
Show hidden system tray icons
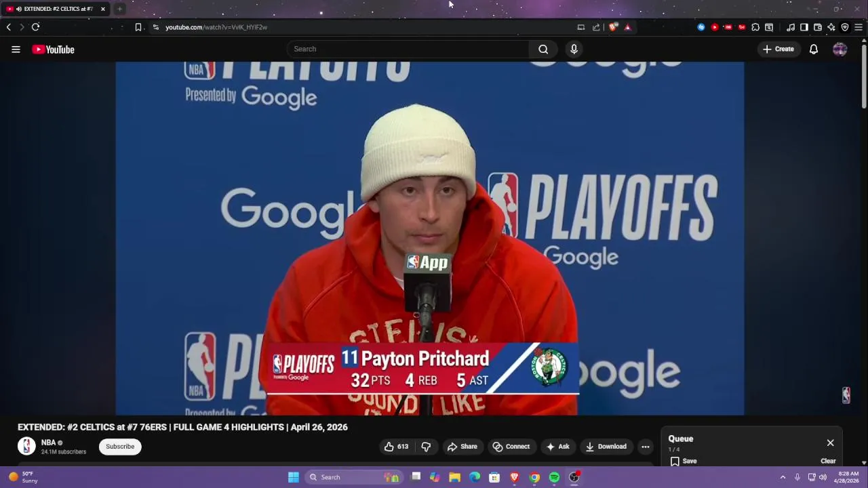[783, 477]
